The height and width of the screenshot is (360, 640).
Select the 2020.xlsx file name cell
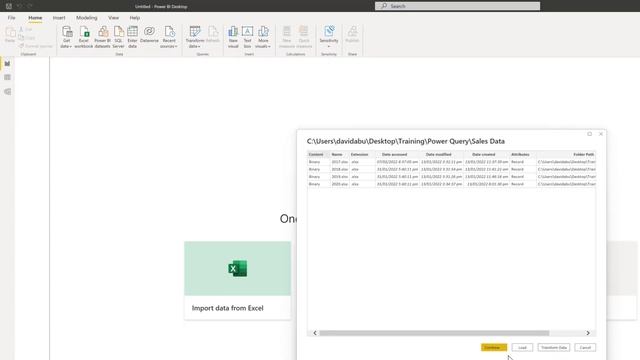pos(340,184)
